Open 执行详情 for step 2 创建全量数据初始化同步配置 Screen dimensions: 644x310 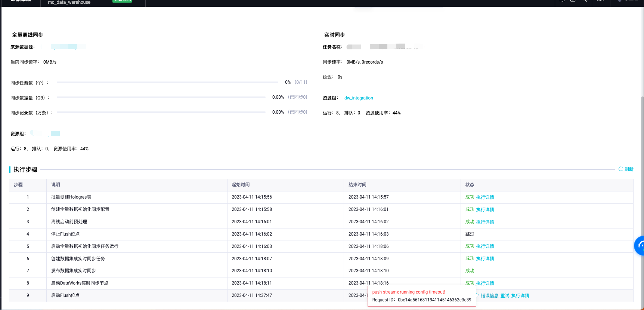(x=485, y=210)
